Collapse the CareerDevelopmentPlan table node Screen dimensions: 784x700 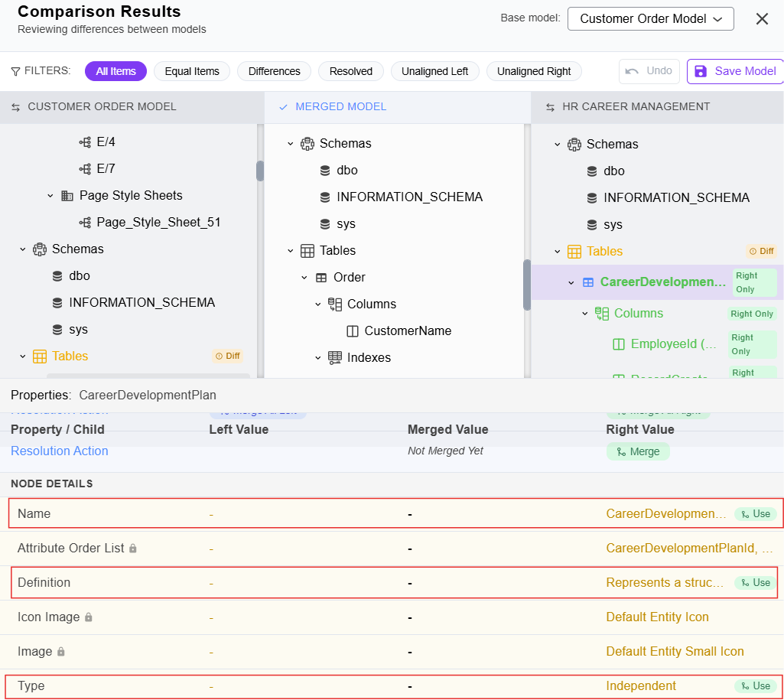point(571,282)
